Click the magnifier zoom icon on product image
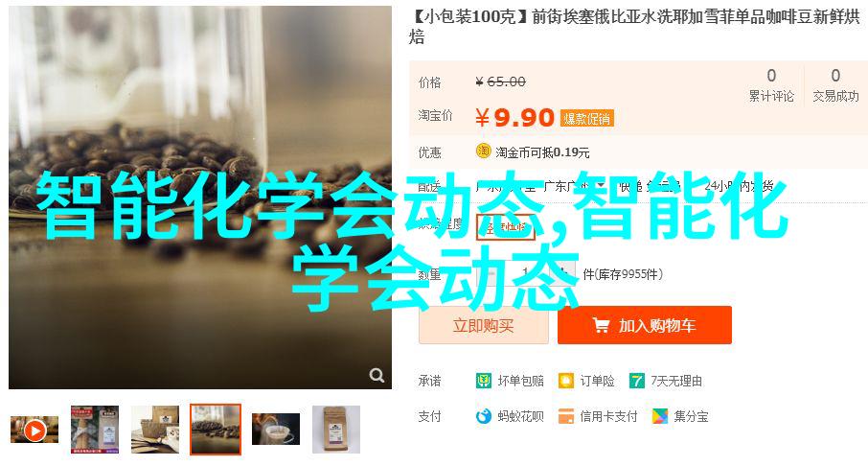 pos(377,375)
